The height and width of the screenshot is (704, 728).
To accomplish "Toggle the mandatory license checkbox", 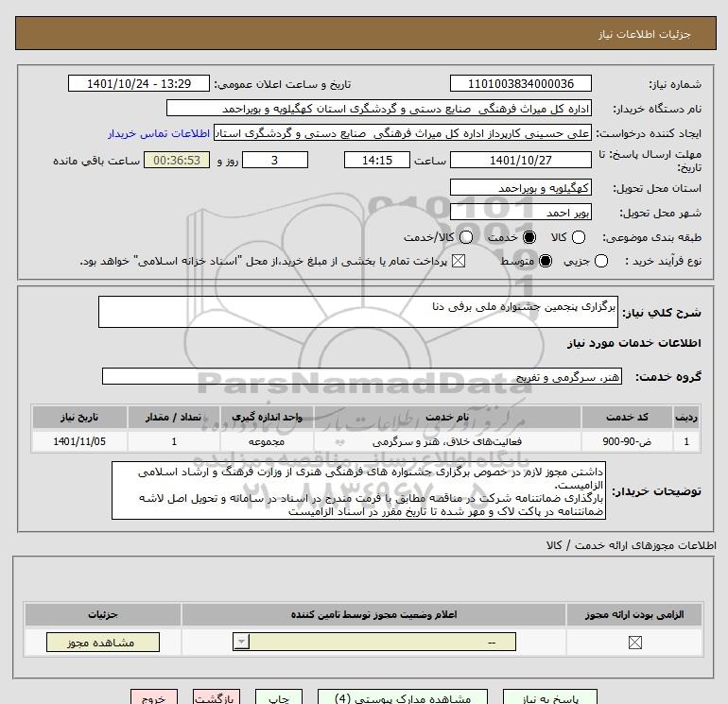I will 634,643.
